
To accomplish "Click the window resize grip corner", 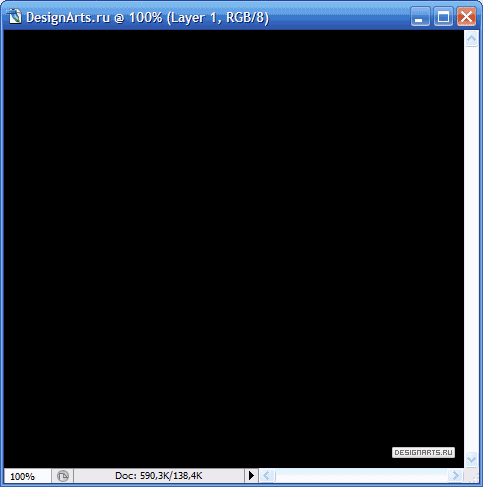I will [473, 476].
